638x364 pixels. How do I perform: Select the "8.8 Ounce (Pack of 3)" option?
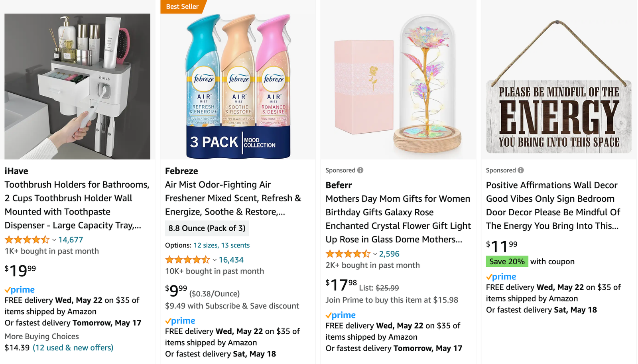click(207, 228)
